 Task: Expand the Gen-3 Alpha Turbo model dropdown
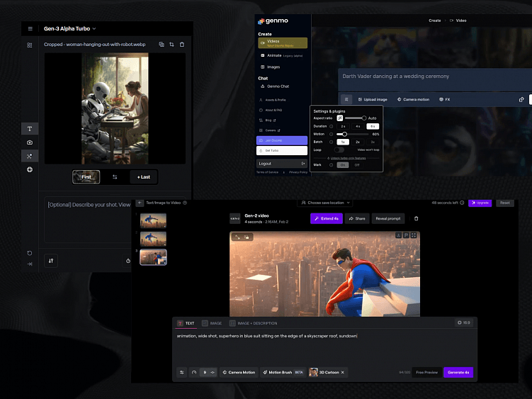70,28
